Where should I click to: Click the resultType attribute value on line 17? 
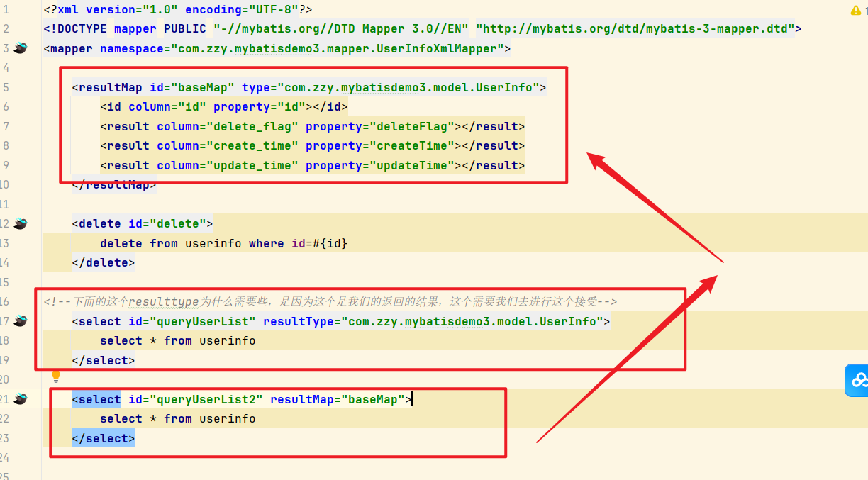click(472, 321)
